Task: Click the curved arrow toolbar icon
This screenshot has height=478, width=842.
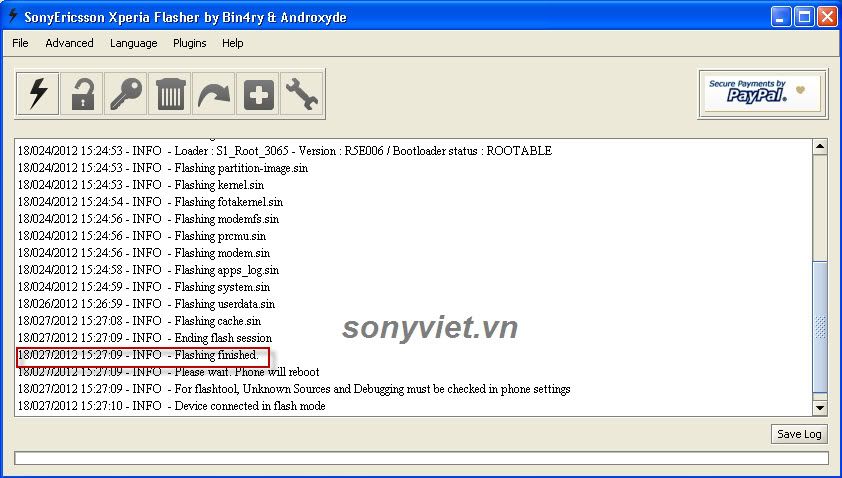Action: (214, 94)
